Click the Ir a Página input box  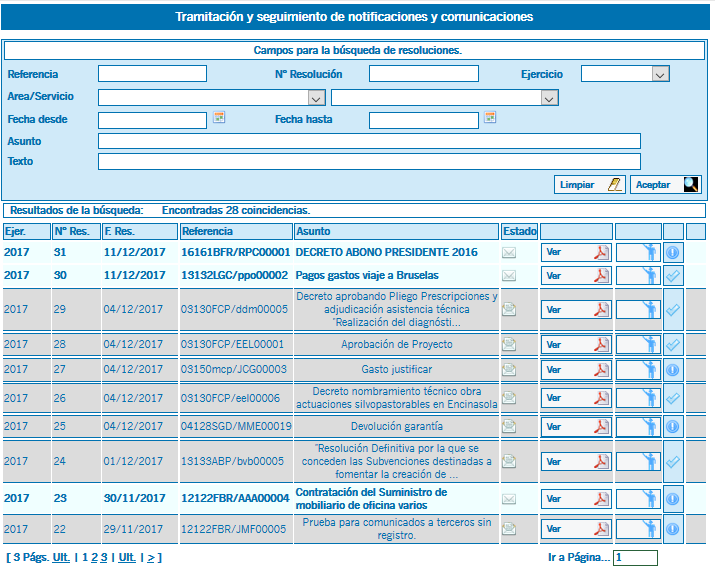coord(635,558)
